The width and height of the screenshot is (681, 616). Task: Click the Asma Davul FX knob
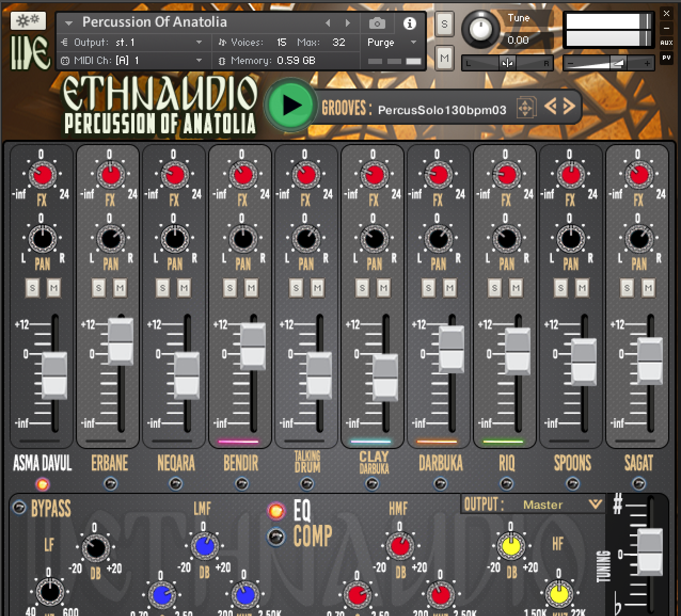[42, 174]
